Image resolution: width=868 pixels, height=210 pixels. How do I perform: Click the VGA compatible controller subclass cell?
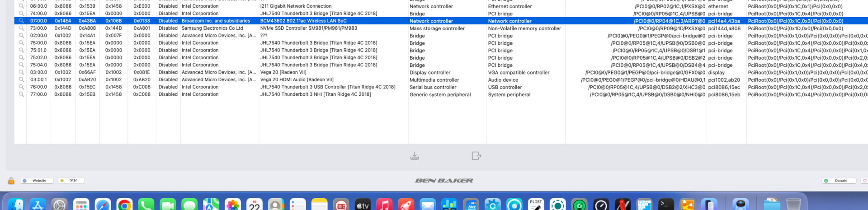pos(519,72)
